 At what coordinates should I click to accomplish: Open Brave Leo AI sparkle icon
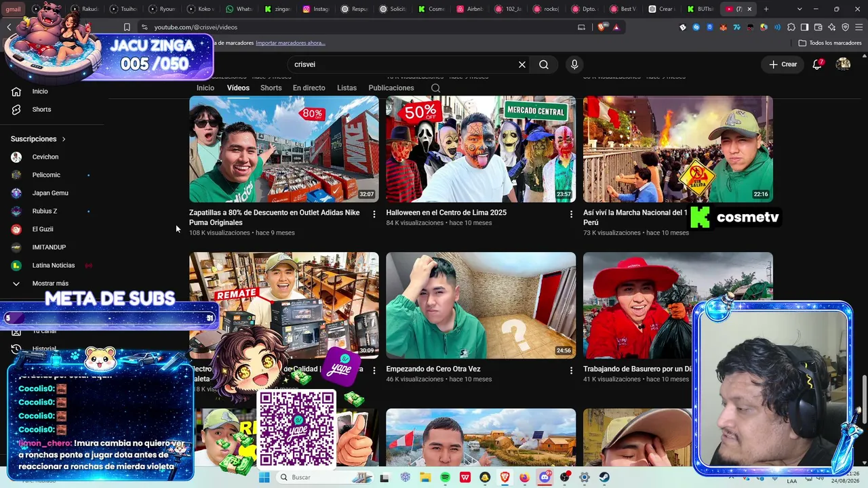pyautogui.click(x=831, y=27)
